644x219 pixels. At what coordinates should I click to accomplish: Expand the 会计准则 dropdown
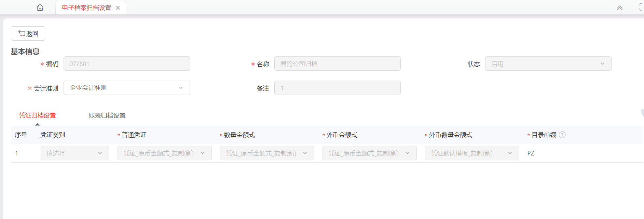pos(127,88)
